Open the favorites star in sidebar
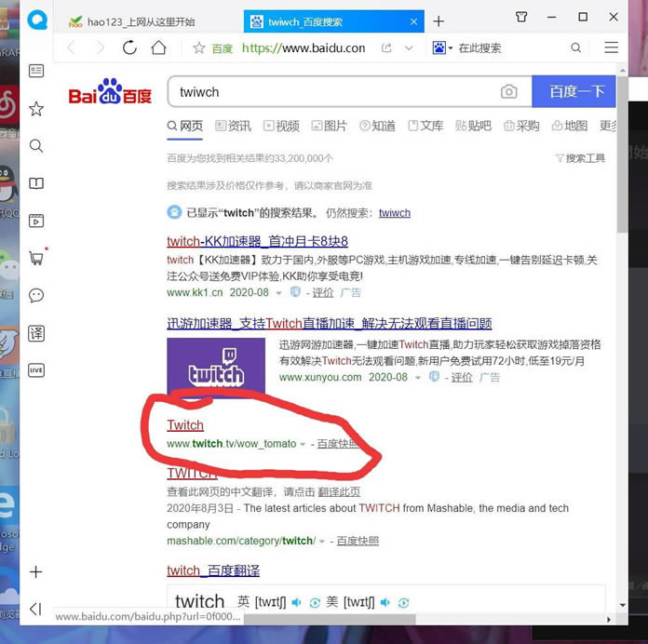 click(x=36, y=109)
